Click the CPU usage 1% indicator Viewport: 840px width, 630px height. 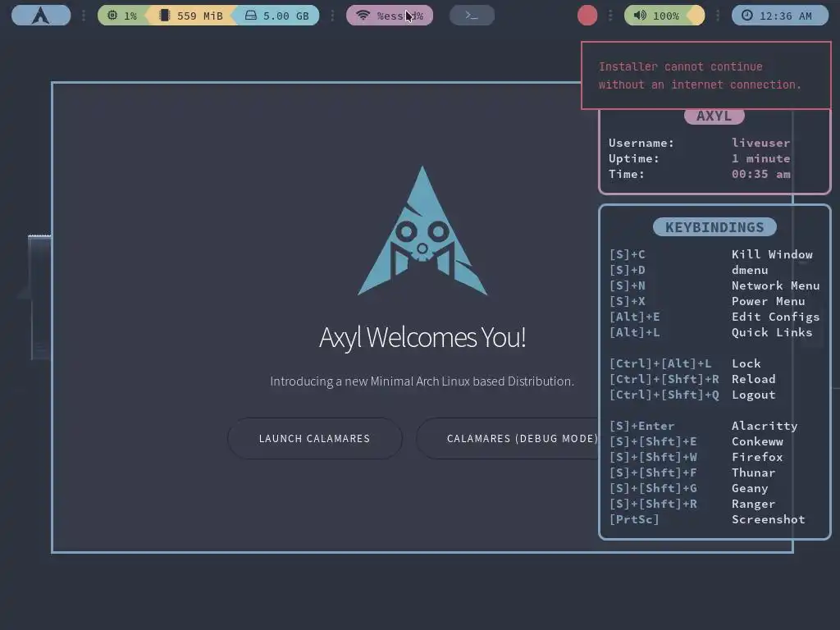[122, 16]
